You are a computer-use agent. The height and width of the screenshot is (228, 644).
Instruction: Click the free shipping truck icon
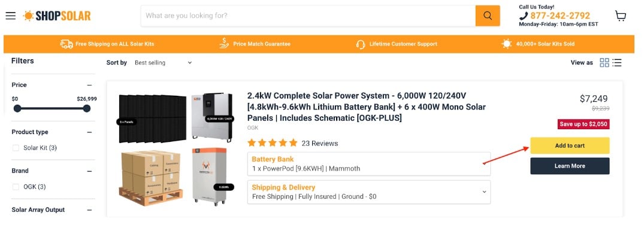pyautogui.click(x=66, y=44)
